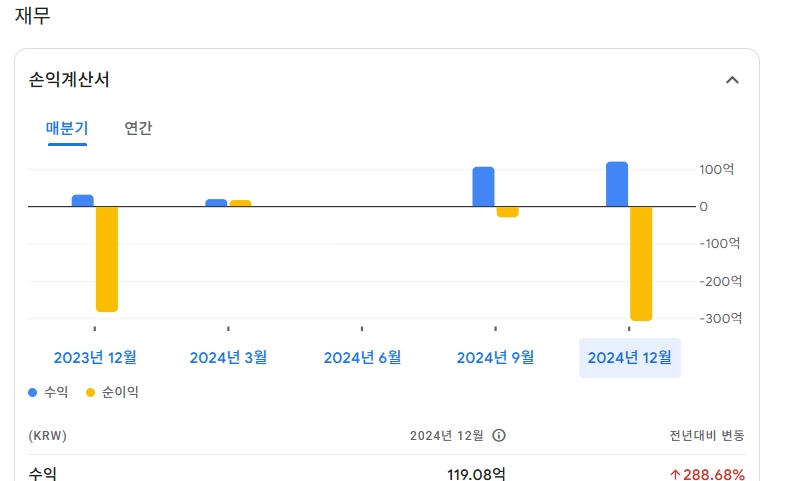
Task: Switch to the 매분기 tab
Action: pos(67,128)
